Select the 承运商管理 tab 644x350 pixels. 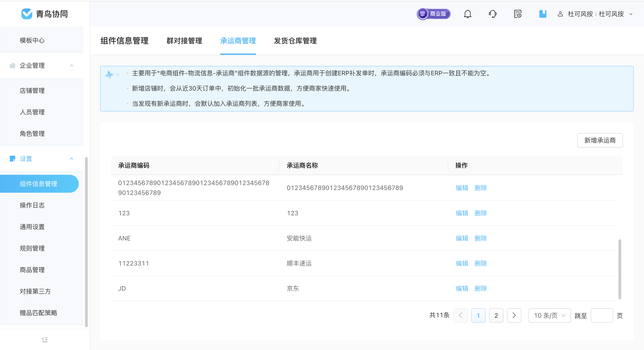[238, 41]
